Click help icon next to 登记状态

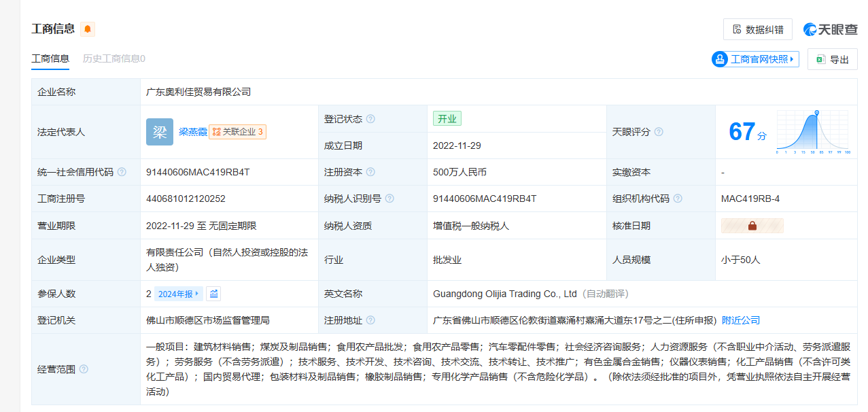pos(370,119)
